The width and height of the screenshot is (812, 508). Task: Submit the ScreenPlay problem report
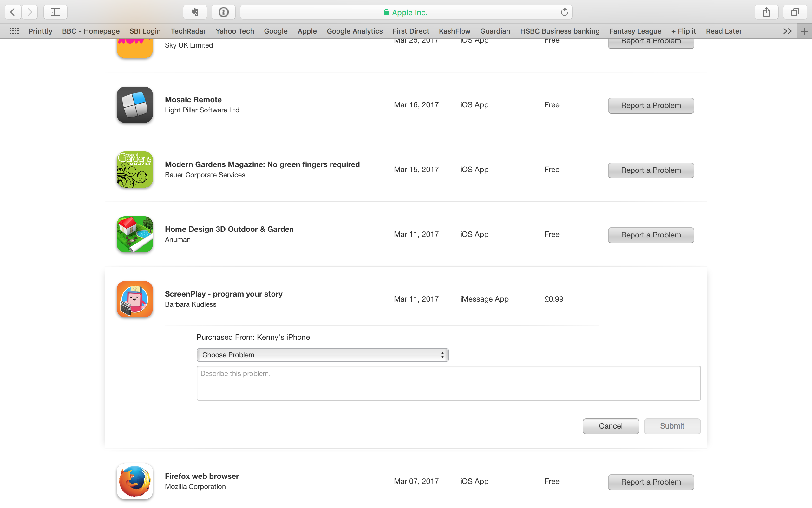tap(672, 426)
